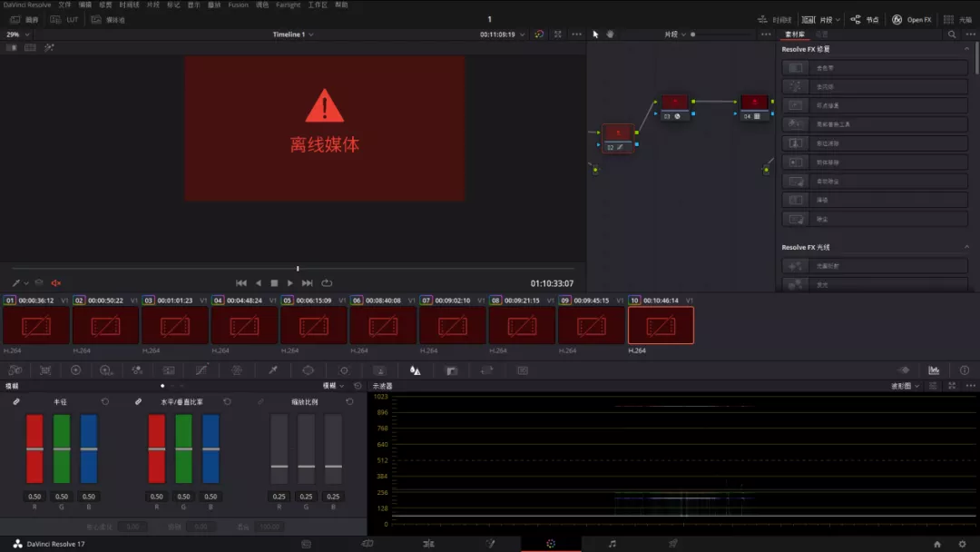
Task: Toggle loop playback in viewer
Action: click(327, 283)
